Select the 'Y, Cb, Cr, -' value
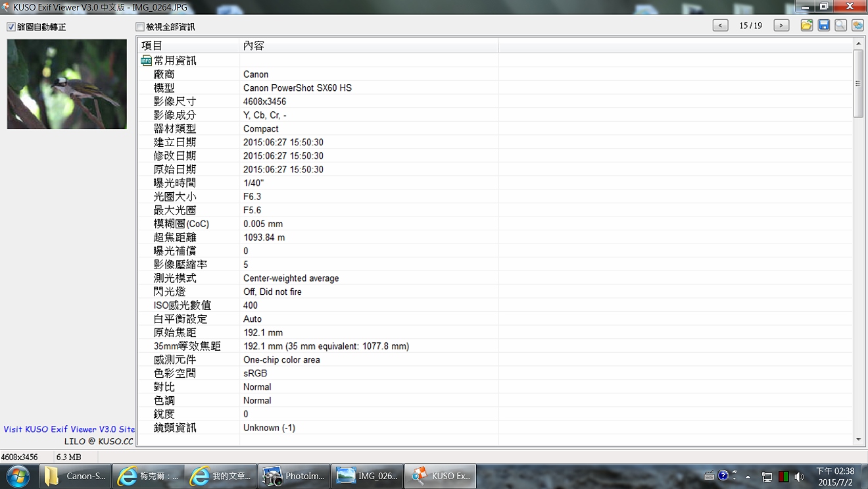This screenshot has width=868, height=489. 264,115
